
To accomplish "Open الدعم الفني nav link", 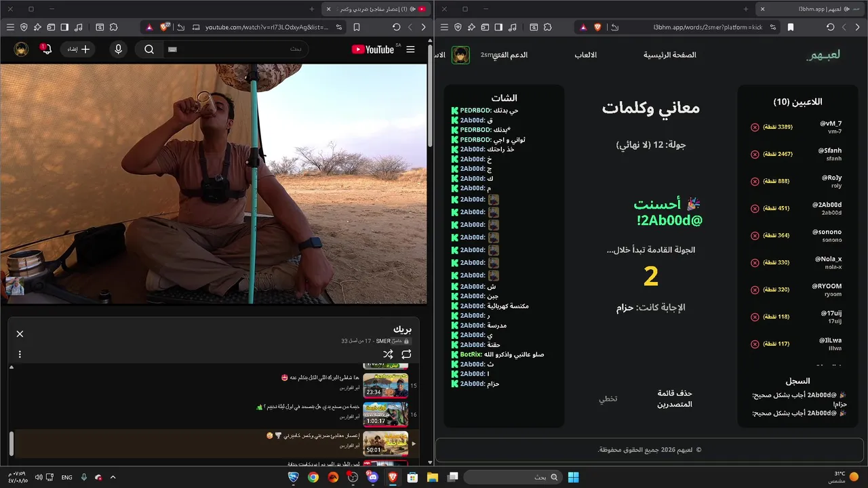I will click(510, 55).
